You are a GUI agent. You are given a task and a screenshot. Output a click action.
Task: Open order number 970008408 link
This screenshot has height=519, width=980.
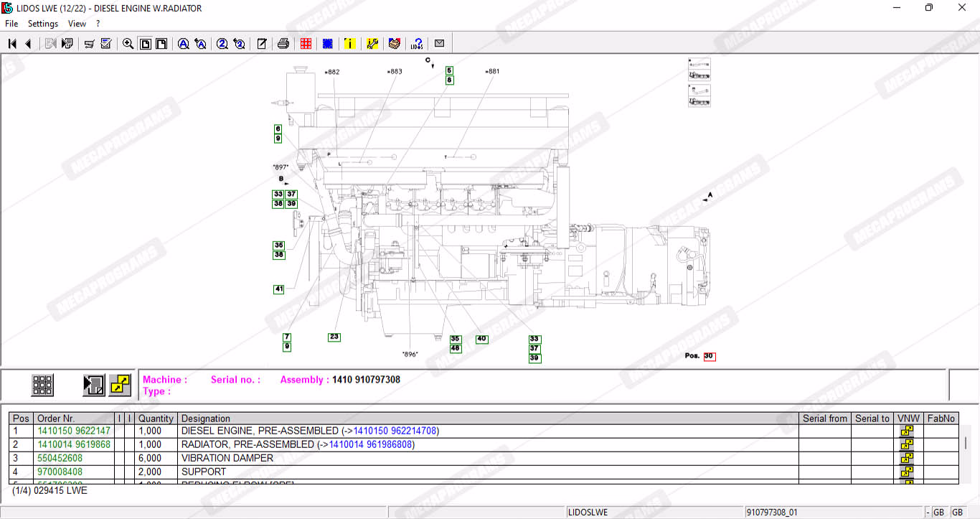(60, 472)
